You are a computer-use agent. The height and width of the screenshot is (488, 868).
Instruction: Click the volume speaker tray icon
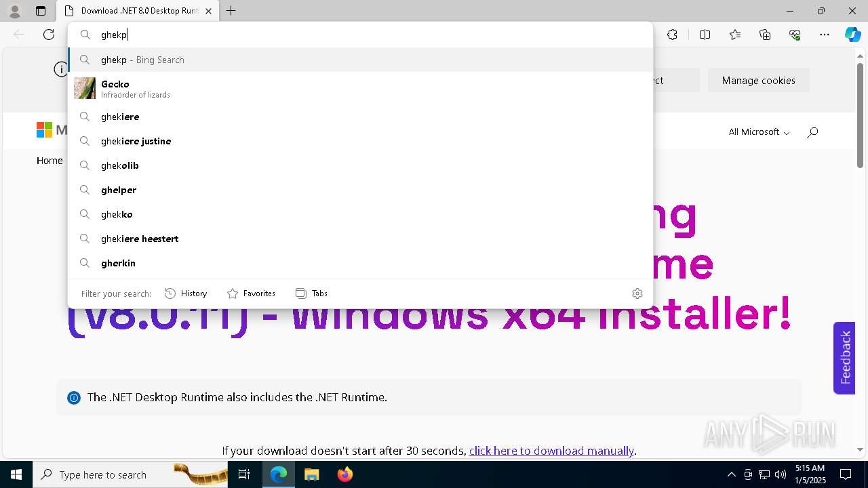click(781, 474)
